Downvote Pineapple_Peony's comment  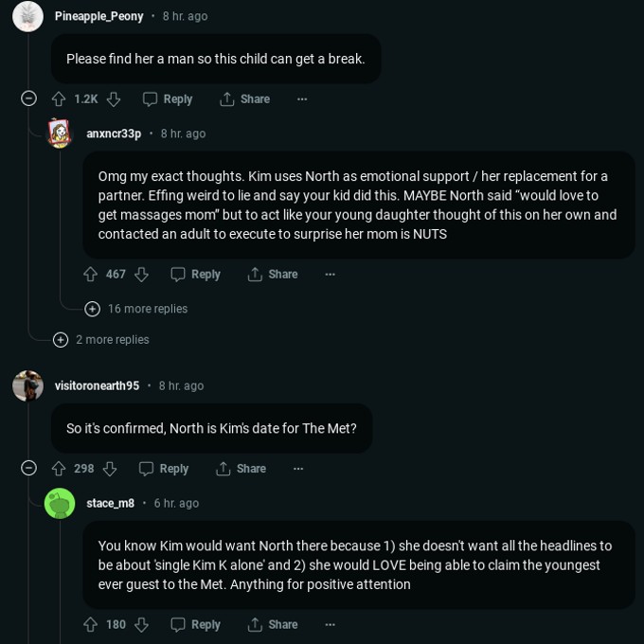[x=114, y=99]
